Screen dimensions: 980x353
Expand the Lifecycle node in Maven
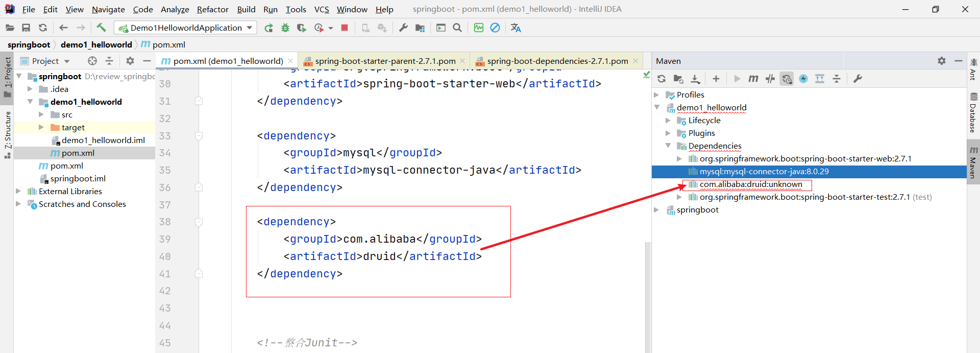coord(668,121)
